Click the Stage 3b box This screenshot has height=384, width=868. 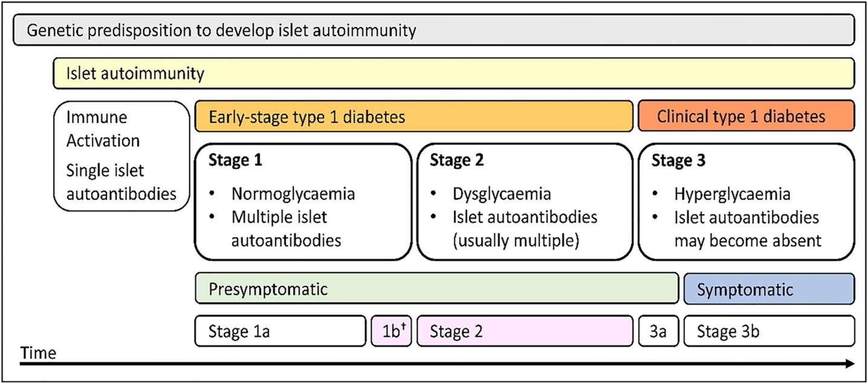click(769, 331)
